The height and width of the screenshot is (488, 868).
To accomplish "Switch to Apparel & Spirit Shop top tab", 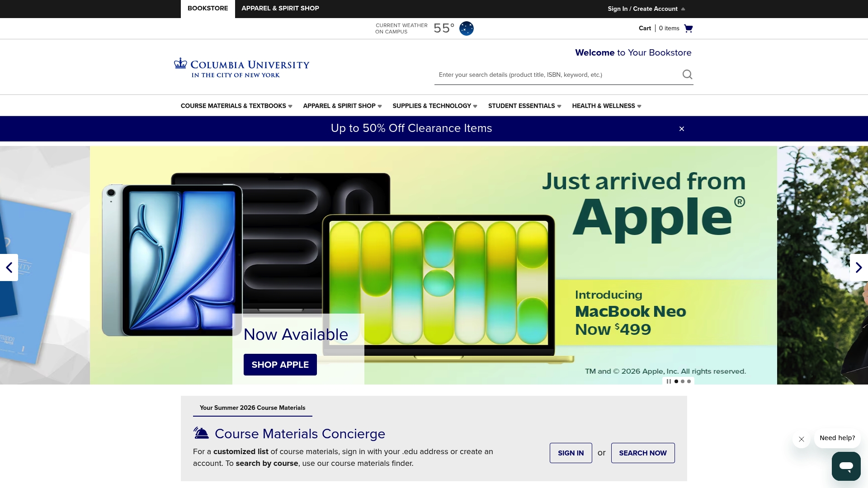I will 280,9.
